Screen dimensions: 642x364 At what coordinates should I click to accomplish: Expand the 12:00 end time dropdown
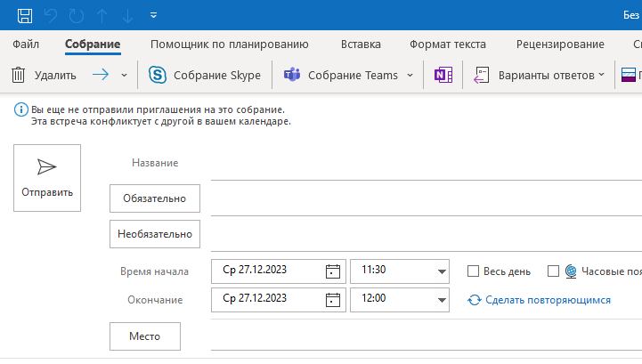click(442, 300)
